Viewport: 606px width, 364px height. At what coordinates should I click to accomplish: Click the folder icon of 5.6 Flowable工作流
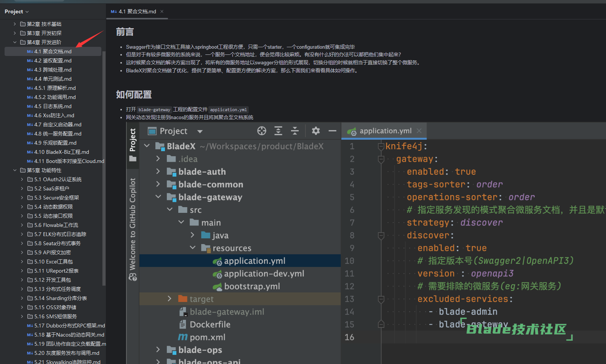point(30,225)
